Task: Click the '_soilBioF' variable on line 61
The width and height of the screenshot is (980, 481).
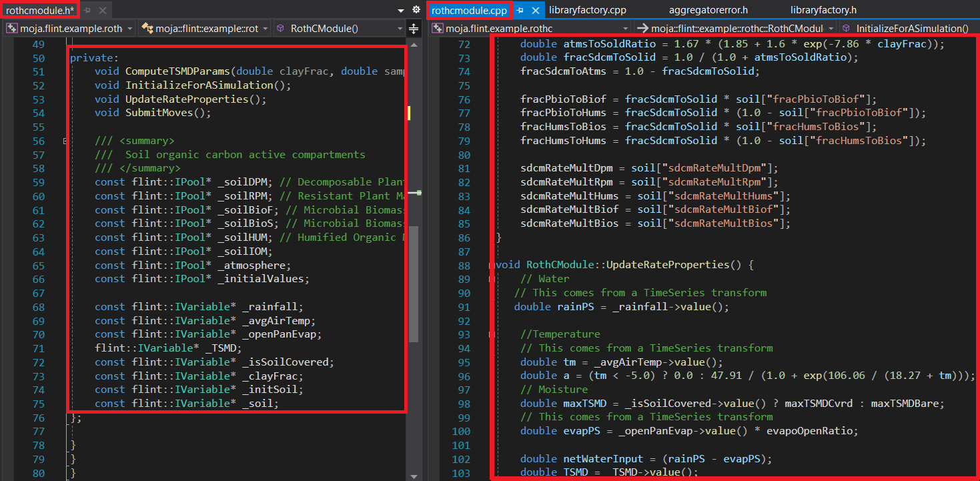Action: [x=248, y=210]
